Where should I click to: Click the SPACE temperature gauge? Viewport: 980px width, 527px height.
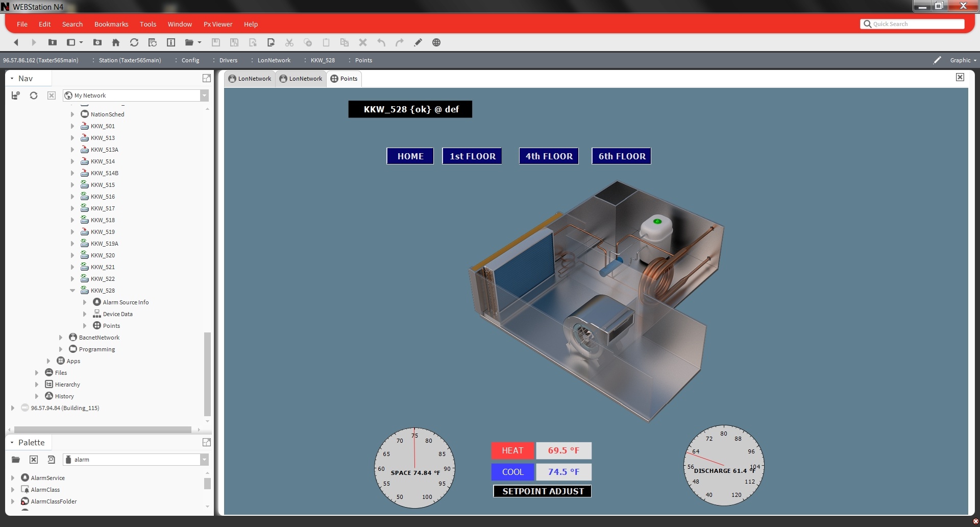point(414,468)
